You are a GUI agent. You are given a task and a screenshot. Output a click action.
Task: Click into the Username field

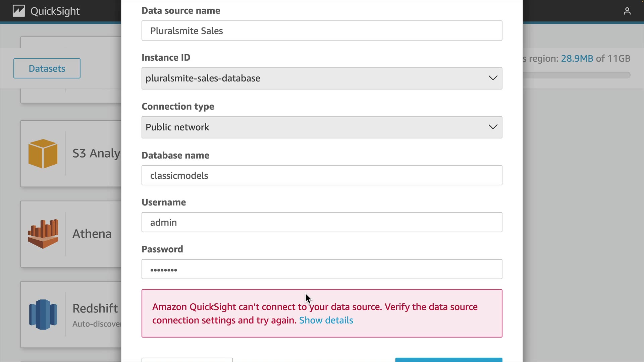(321, 223)
